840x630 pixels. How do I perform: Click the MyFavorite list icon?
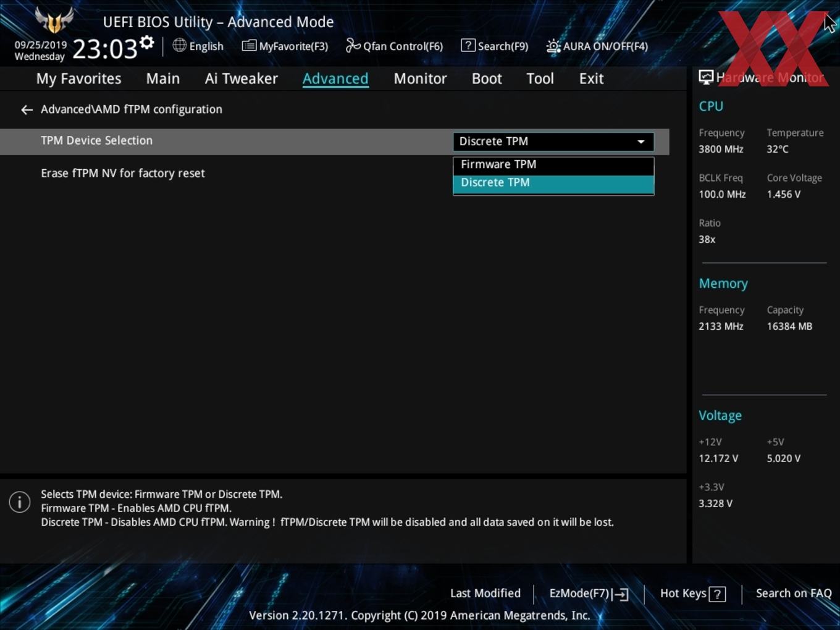(249, 46)
